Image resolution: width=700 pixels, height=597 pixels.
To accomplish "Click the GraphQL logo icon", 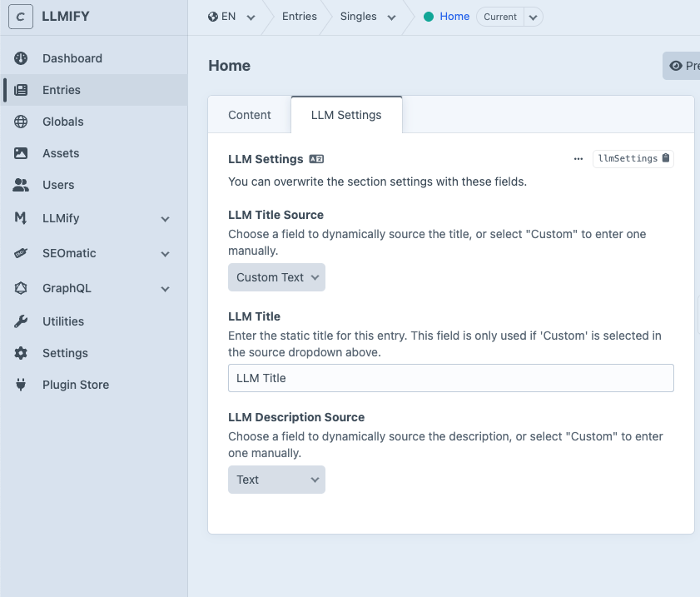I will click(21, 288).
